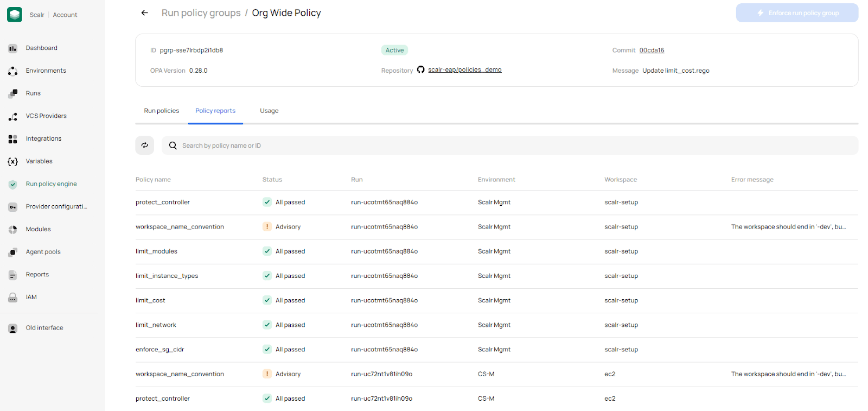Click the GitHub repository icon
The height and width of the screenshot is (411, 868).
point(421,70)
